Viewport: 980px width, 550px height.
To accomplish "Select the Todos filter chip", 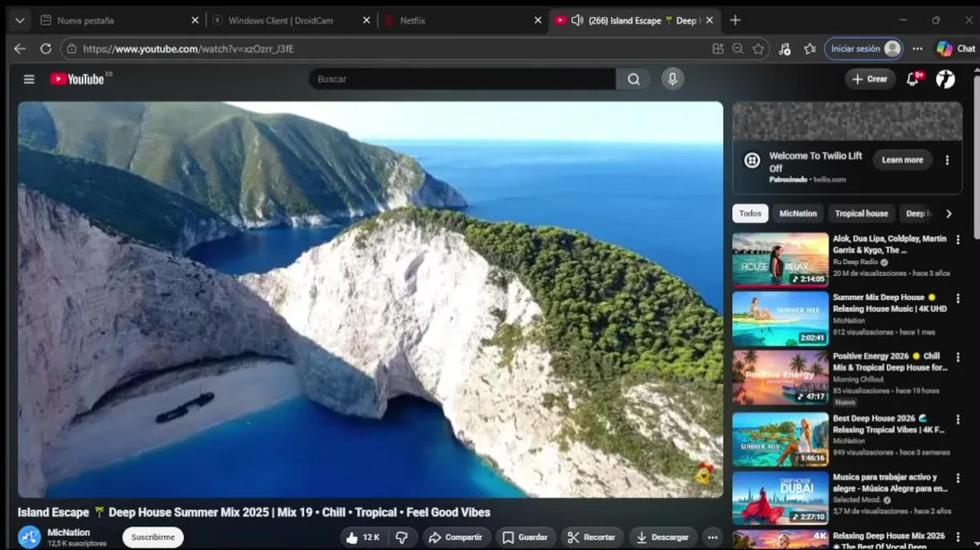I will 750,214.
